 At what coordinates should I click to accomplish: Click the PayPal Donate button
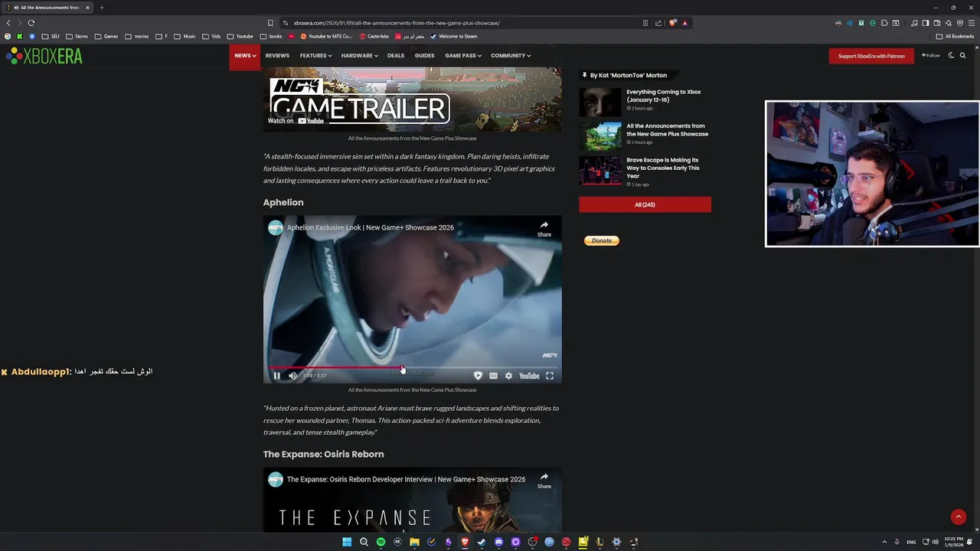click(x=602, y=240)
